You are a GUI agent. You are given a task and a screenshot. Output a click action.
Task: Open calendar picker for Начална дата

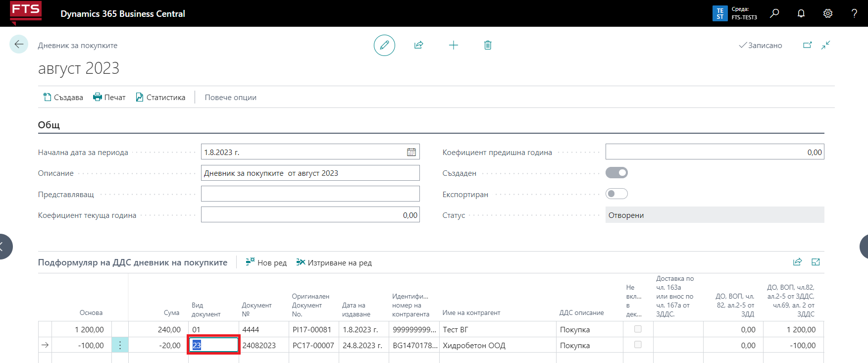point(411,152)
